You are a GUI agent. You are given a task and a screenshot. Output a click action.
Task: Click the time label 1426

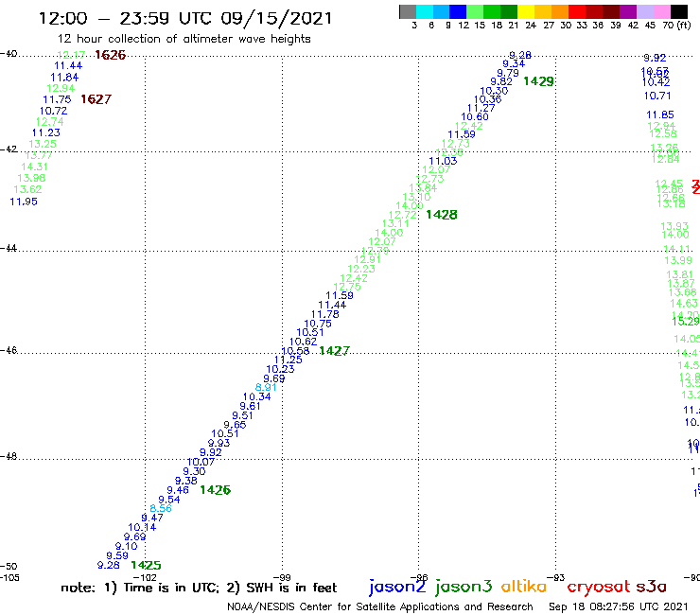(215, 490)
